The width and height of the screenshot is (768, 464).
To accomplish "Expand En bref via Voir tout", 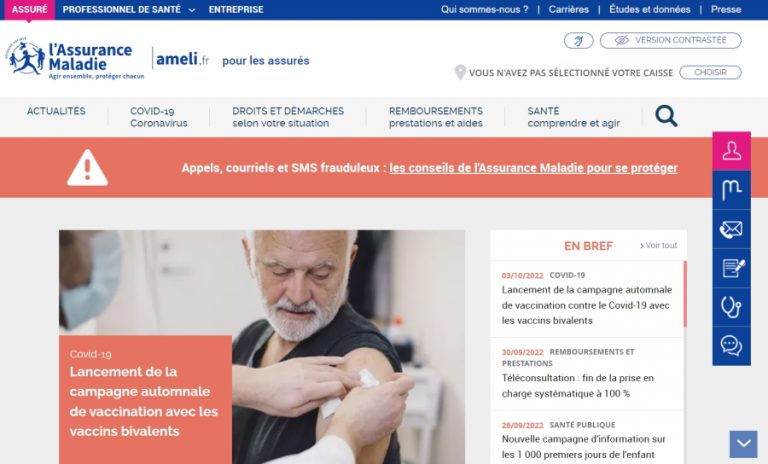I will tap(658, 245).
